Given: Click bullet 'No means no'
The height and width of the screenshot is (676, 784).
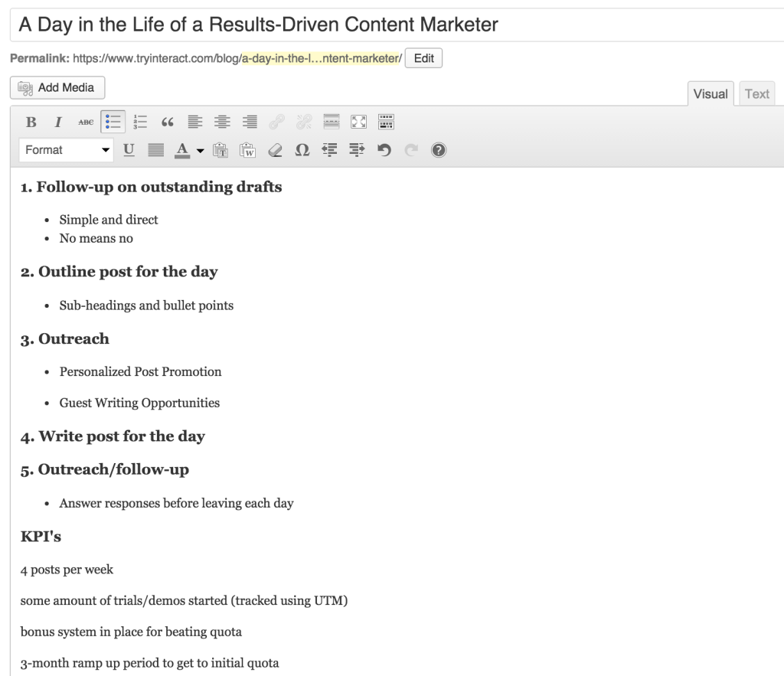Looking at the screenshot, I should (x=96, y=239).
